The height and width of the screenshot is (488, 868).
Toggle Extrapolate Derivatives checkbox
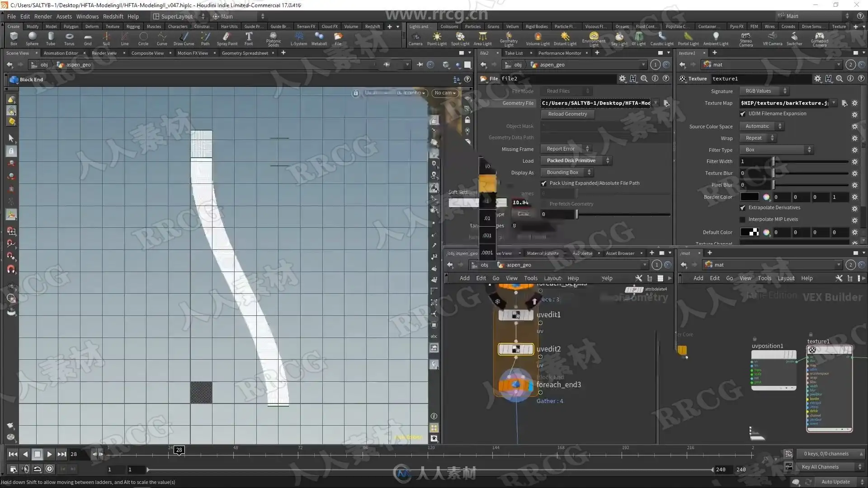(x=743, y=208)
